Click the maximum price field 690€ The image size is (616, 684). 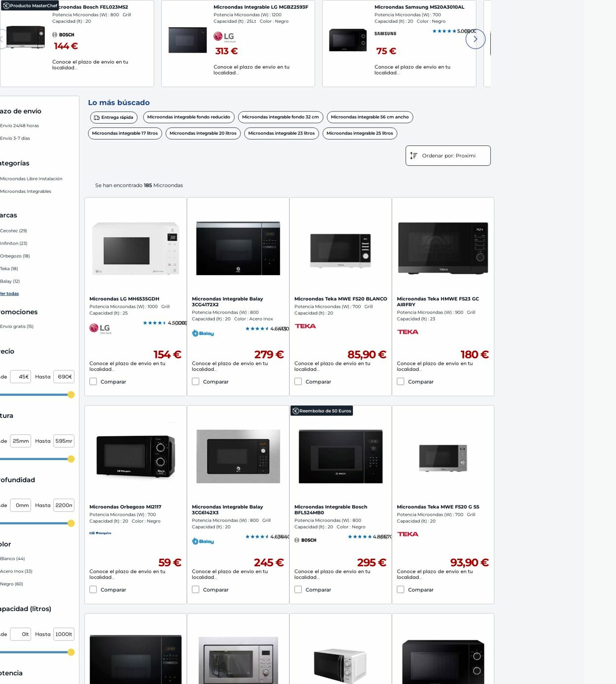point(64,377)
